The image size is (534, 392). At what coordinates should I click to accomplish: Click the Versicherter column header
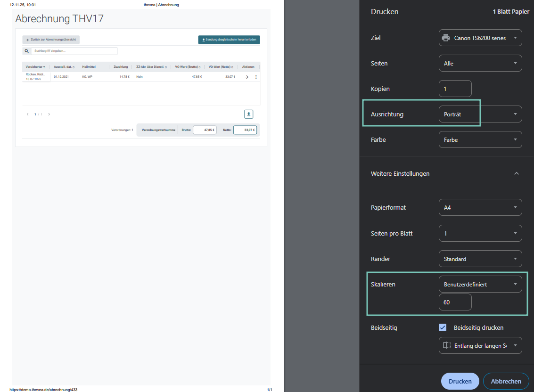tap(35, 67)
